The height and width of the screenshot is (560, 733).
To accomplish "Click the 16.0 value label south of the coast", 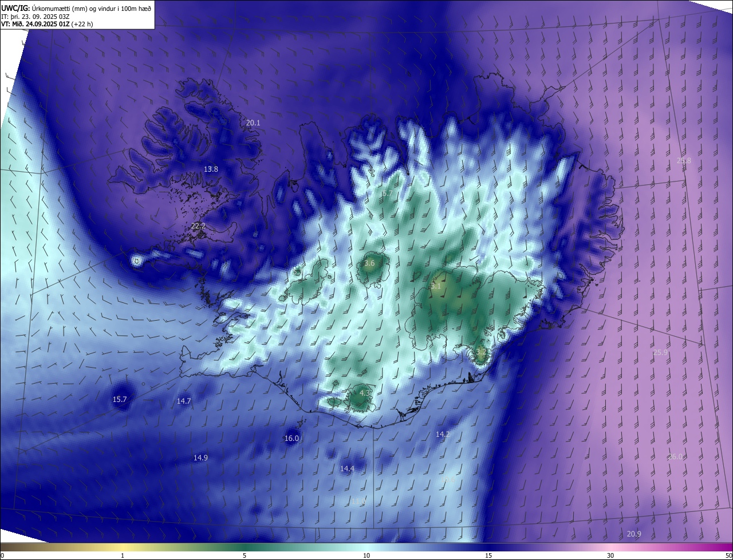I will click(291, 438).
